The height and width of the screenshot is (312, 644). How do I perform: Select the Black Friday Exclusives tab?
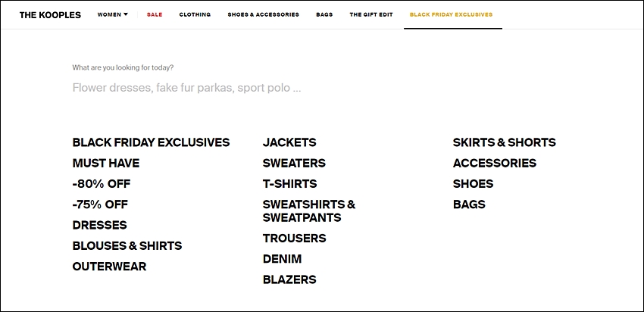[x=451, y=14]
